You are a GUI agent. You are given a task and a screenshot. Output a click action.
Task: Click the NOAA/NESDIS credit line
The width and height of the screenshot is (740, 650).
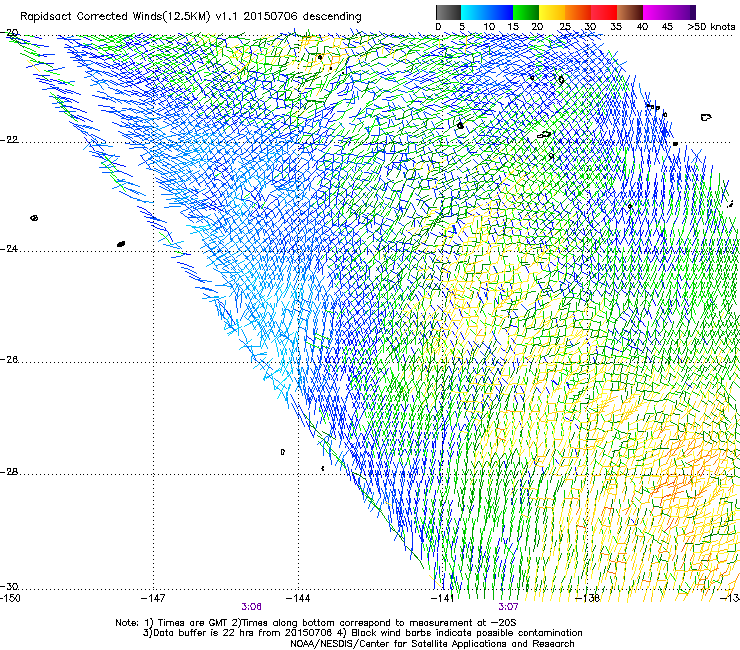pos(432,643)
